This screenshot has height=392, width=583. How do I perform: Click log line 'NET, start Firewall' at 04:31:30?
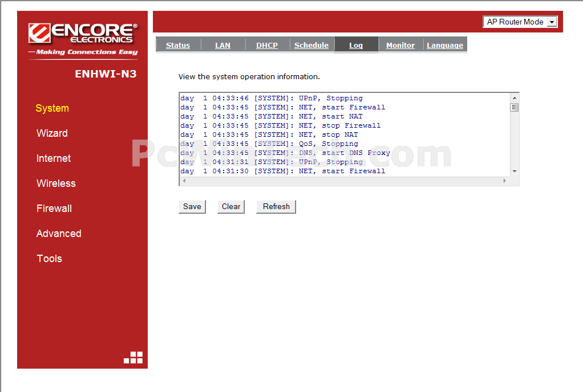[x=283, y=171]
